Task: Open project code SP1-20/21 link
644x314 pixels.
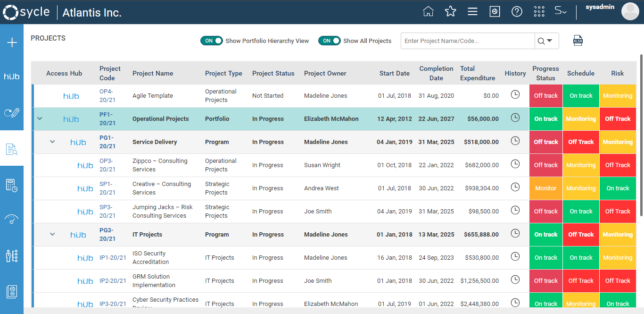Action: coord(107,188)
